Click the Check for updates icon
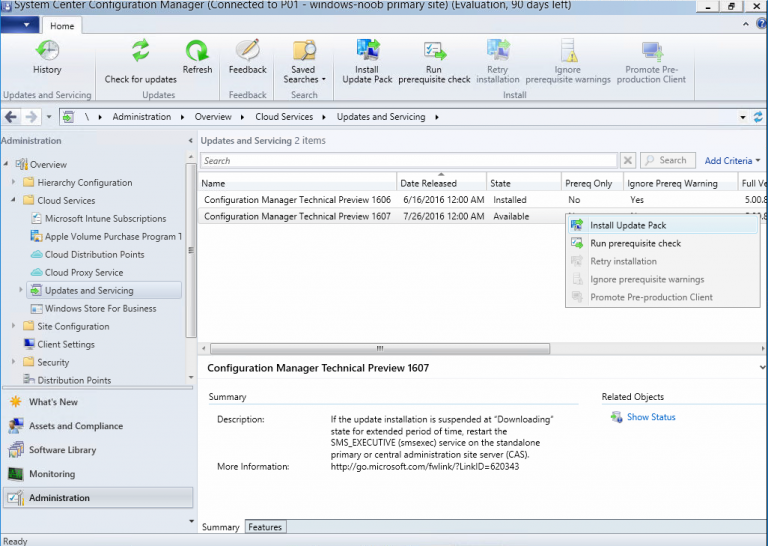Screen dimensions: 768x546 [x=141, y=50]
